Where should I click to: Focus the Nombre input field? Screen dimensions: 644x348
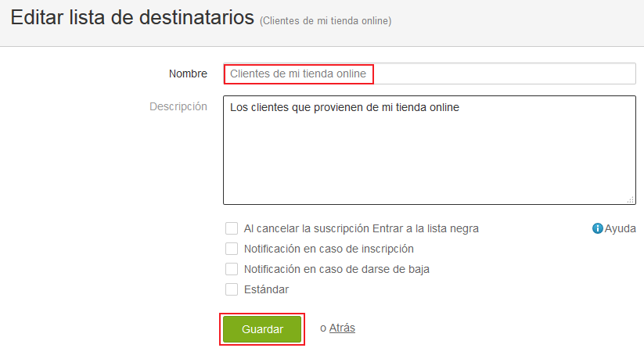[430, 74]
